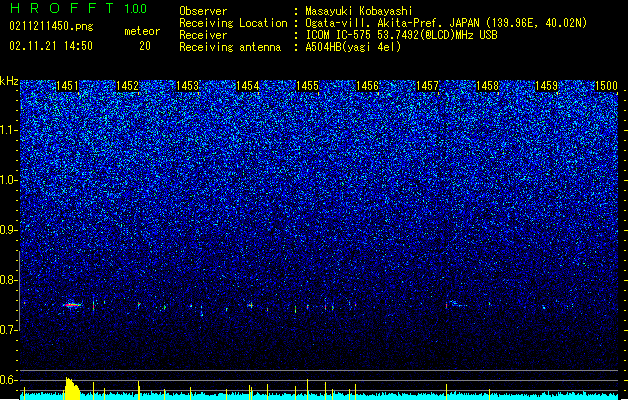The height and width of the screenshot is (400, 629).
Task: Click the bright meteor echo near 1451
Action: click(x=72, y=305)
